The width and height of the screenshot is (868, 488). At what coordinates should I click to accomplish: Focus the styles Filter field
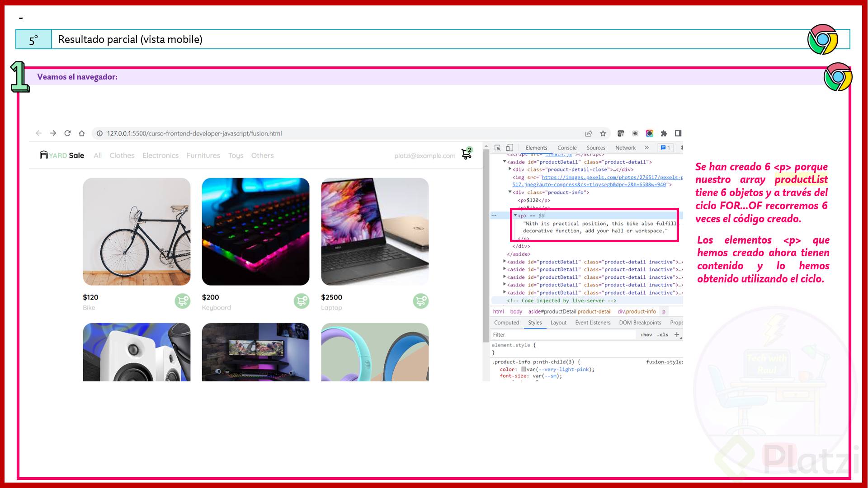pos(563,335)
